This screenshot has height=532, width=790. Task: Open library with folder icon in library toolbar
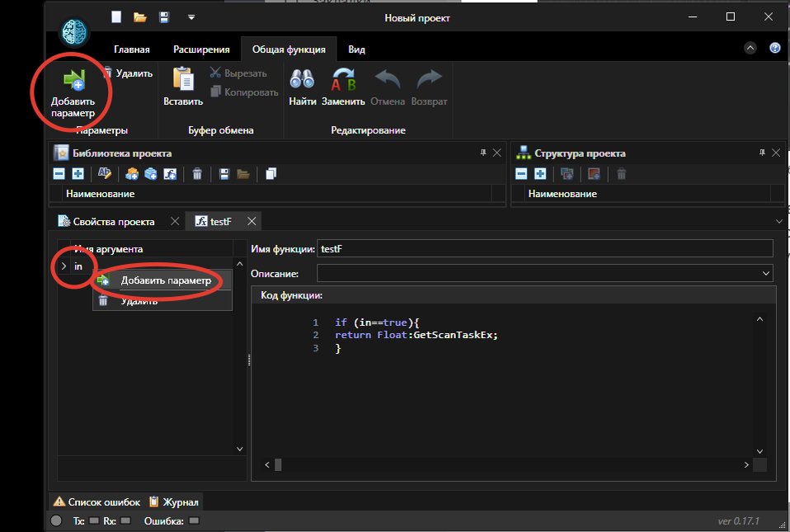(243, 174)
